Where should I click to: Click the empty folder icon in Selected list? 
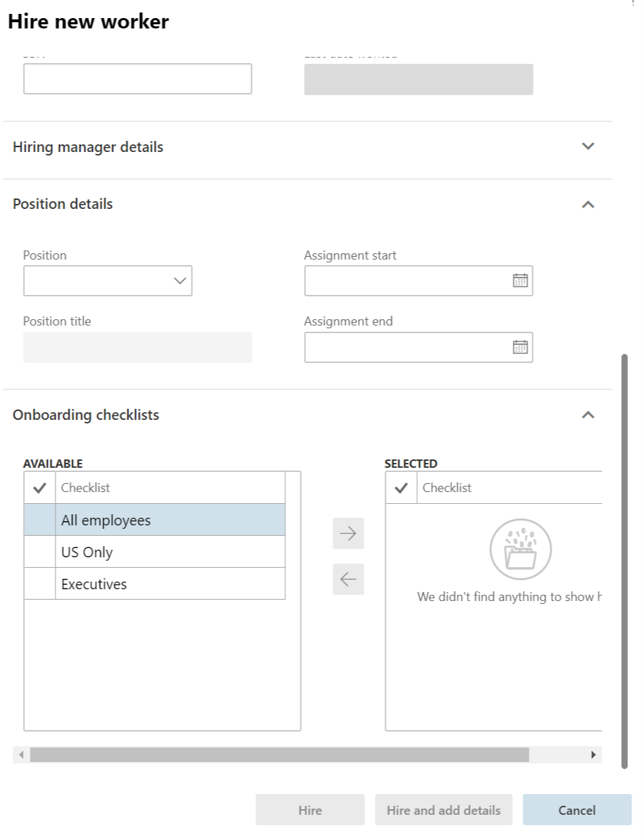pos(520,550)
